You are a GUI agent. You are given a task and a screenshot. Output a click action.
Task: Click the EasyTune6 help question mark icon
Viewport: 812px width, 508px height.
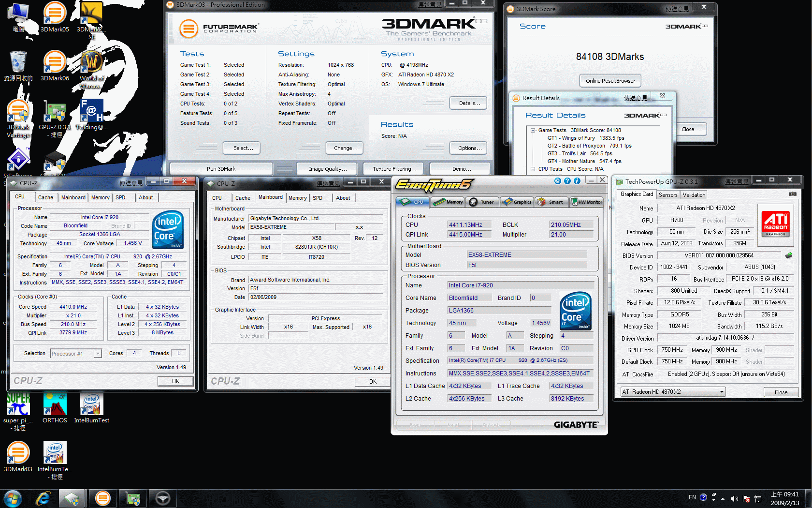coord(567,181)
